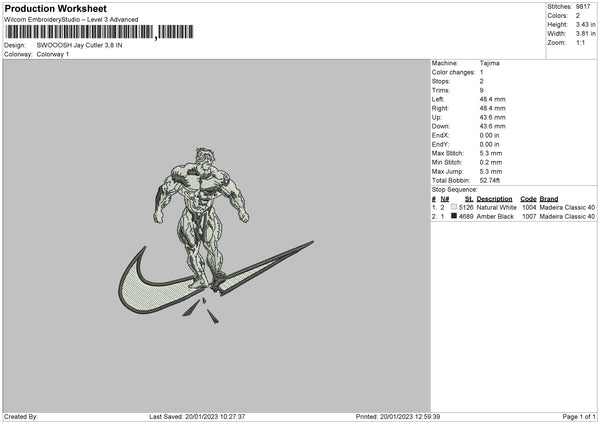This screenshot has height=424, width=600.
Task: Click the Stop Sequence heading
Action: tap(455, 190)
